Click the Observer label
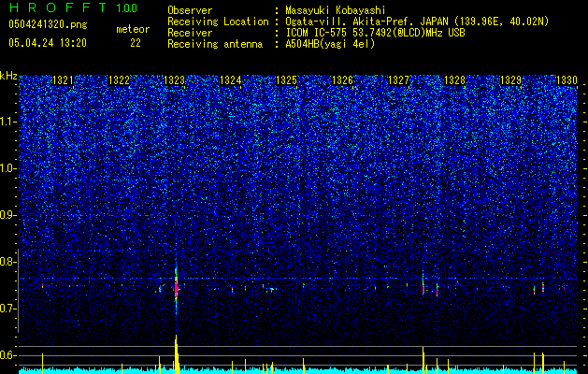 pyautogui.click(x=190, y=10)
